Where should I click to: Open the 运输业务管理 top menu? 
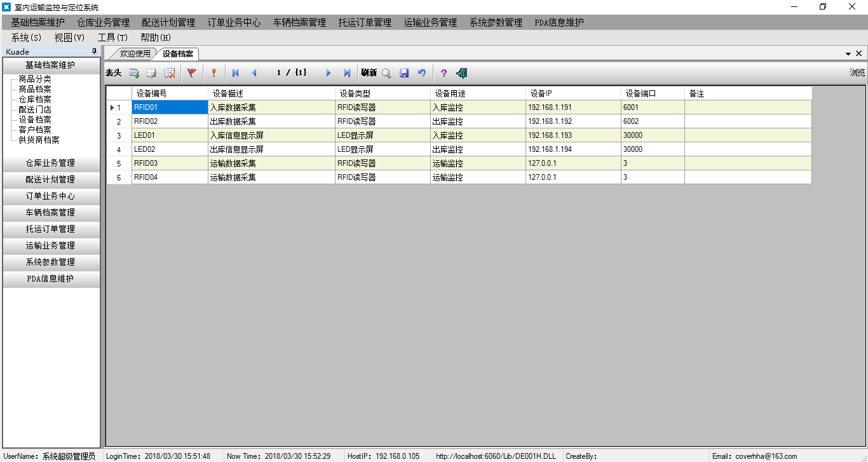430,22
